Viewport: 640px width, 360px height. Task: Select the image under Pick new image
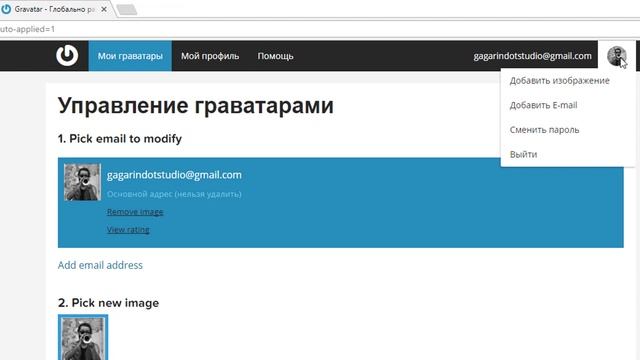tap(83, 338)
